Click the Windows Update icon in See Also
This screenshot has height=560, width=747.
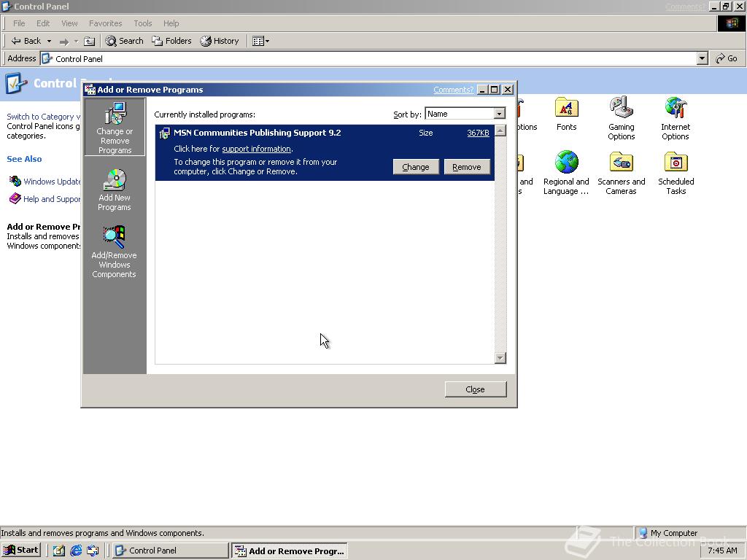point(15,181)
